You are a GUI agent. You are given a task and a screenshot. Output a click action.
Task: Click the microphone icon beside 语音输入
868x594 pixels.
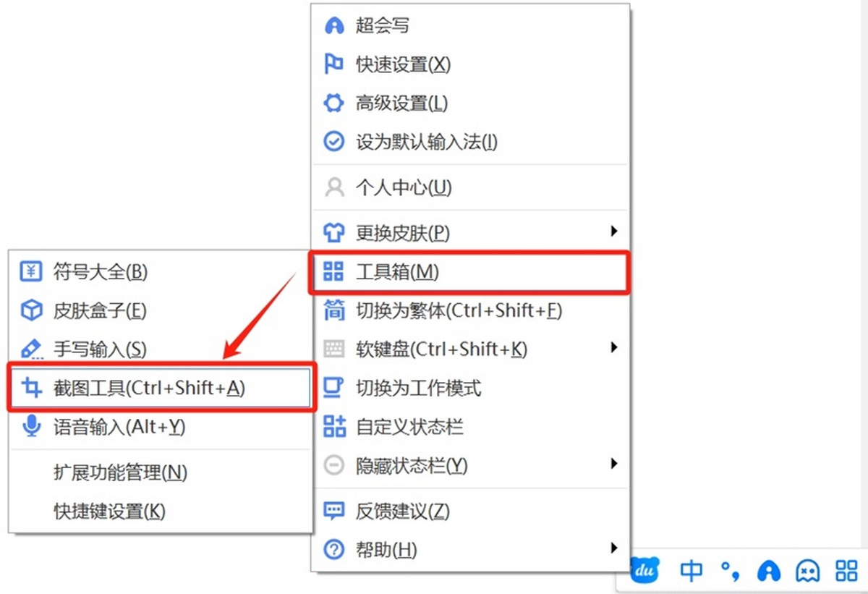point(31,427)
